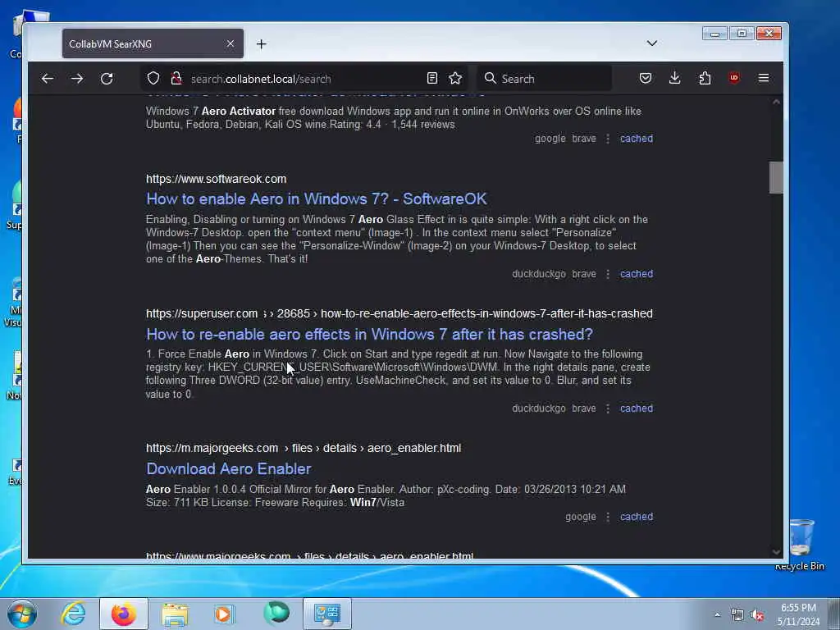
Task: List all tabs with the chevron
Action: pyautogui.click(x=652, y=43)
